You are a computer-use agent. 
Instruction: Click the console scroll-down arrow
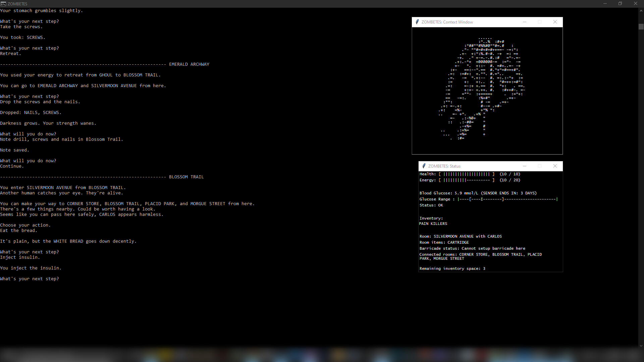pyautogui.click(x=641, y=346)
